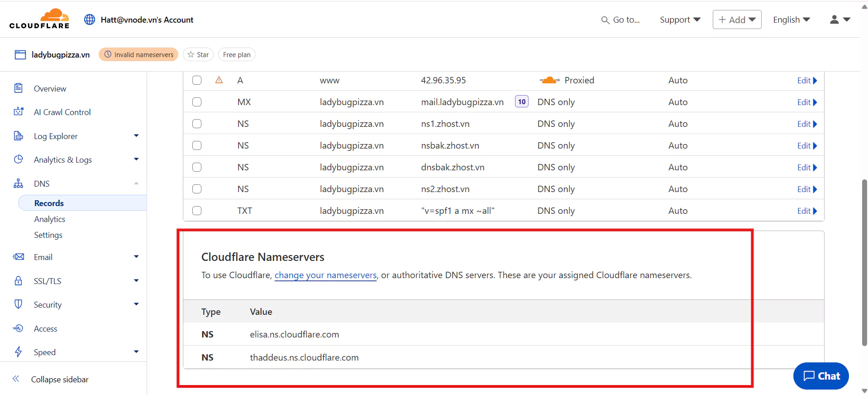
Task: Select checkbox for MX mail.ladybugpizza.vn record
Action: [x=197, y=102]
